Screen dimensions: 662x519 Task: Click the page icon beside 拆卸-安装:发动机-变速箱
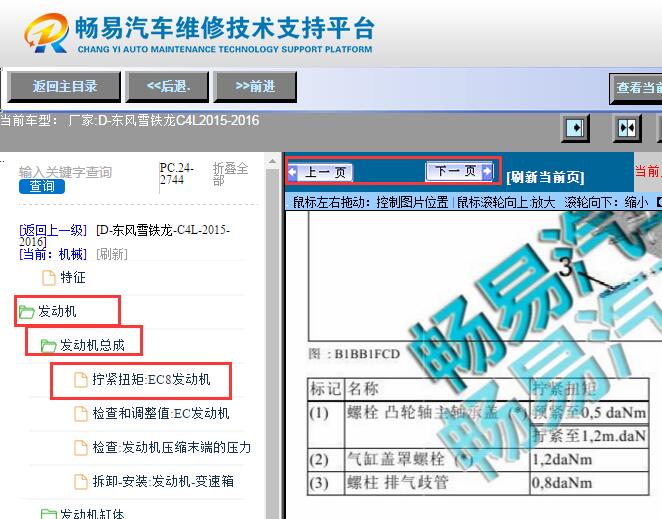pos(81,481)
